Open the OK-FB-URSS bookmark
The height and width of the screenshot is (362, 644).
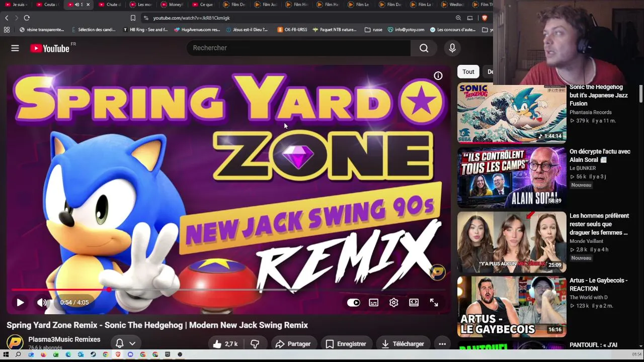pyautogui.click(x=292, y=30)
